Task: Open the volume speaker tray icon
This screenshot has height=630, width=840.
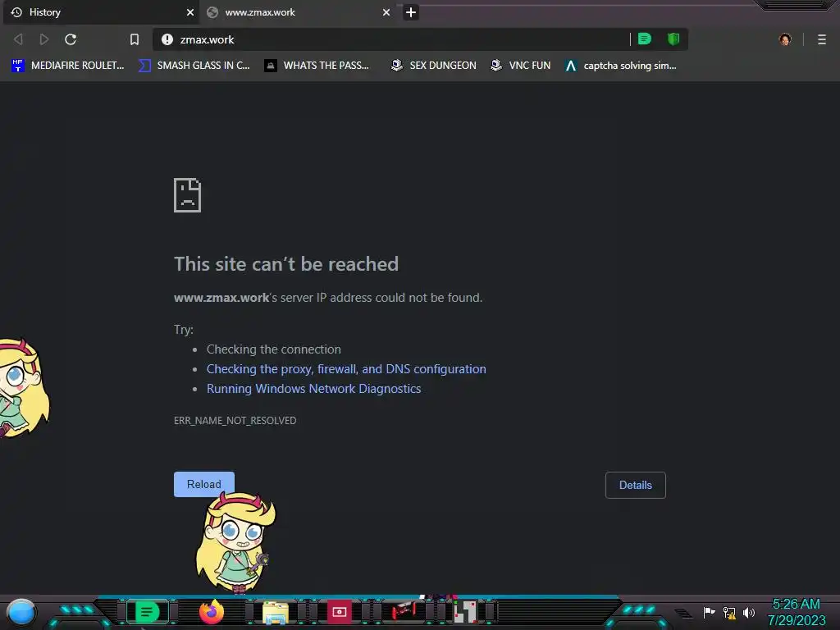Action: (x=749, y=612)
